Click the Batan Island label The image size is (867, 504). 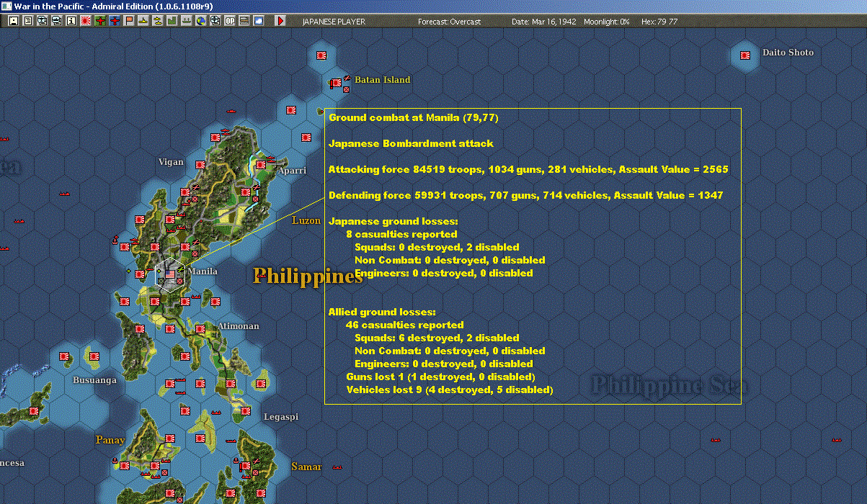[x=383, y=80]
